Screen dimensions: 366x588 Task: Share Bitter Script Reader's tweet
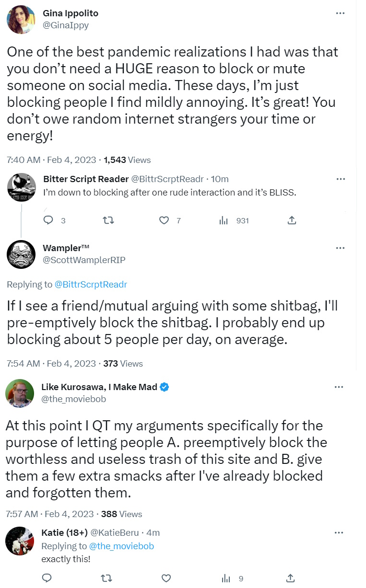[292, 220]
